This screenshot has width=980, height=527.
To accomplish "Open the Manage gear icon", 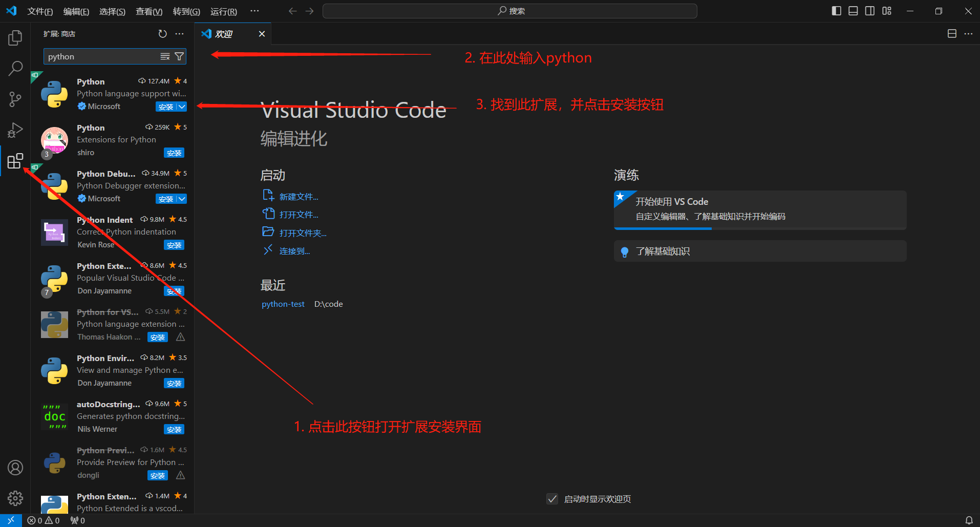I will tap(15, 498).
